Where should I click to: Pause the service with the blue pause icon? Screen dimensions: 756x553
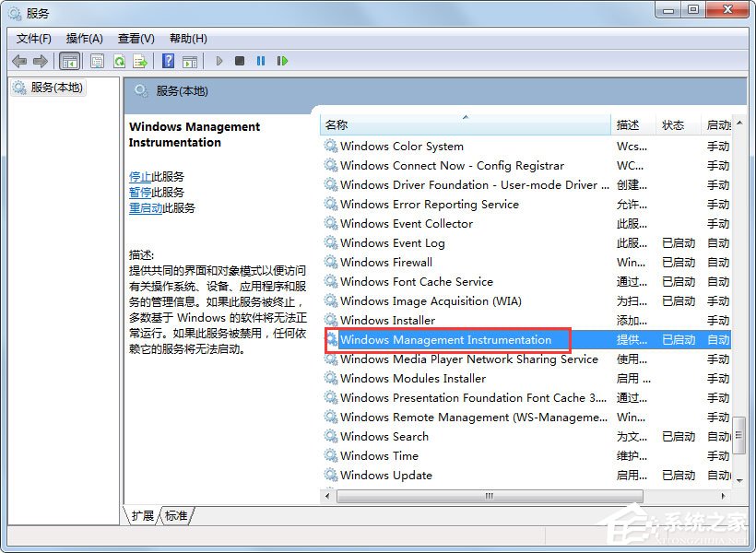tap(262, 60)
